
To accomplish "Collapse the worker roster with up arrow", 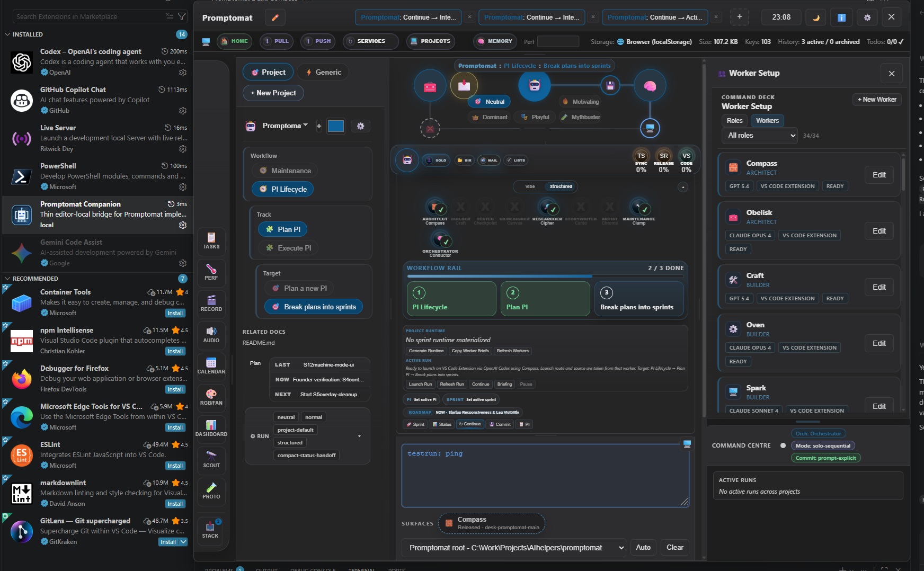I will coord(683,187).
